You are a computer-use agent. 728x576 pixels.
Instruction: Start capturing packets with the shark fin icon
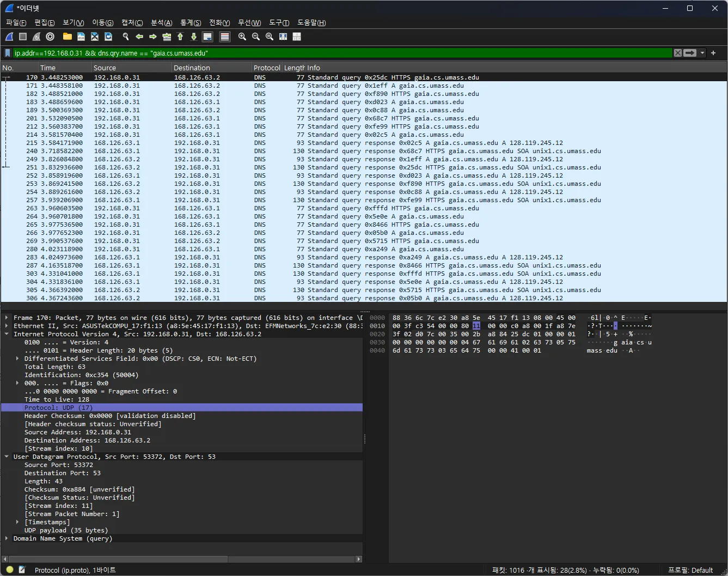pos(9,37)
